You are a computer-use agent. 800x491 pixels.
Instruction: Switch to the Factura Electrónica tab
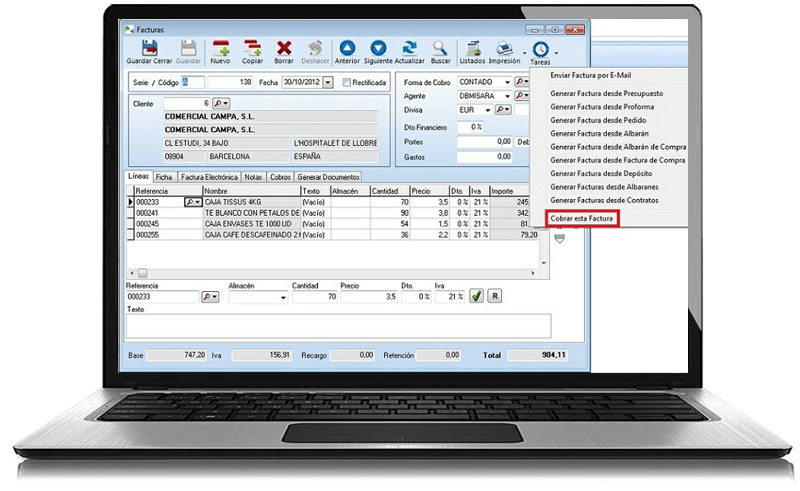click(209, 177)
